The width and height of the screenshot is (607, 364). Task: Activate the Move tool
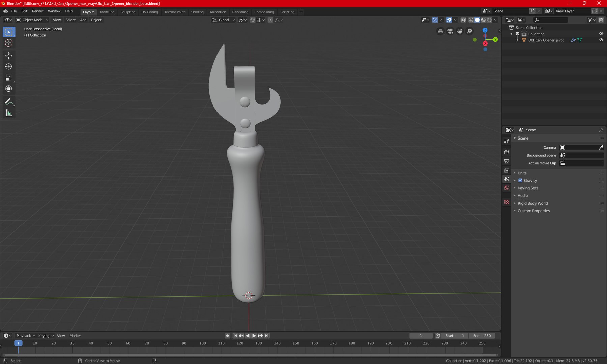[9, 56]
